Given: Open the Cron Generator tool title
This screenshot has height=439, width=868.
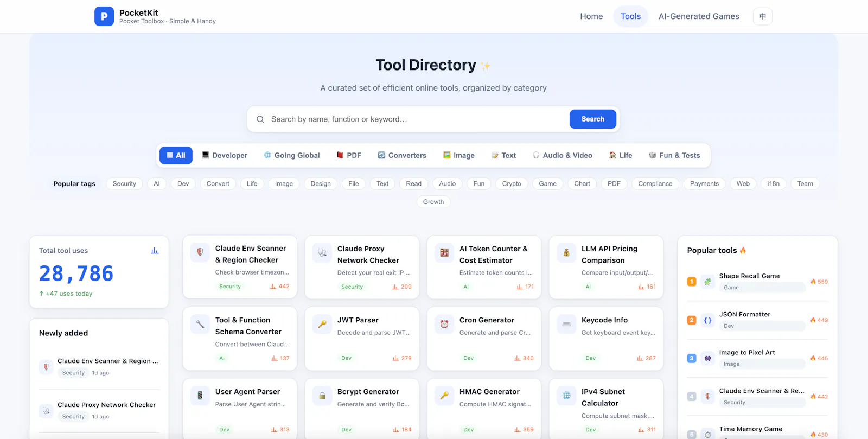Looking at the screenshot, I should 487,320.
